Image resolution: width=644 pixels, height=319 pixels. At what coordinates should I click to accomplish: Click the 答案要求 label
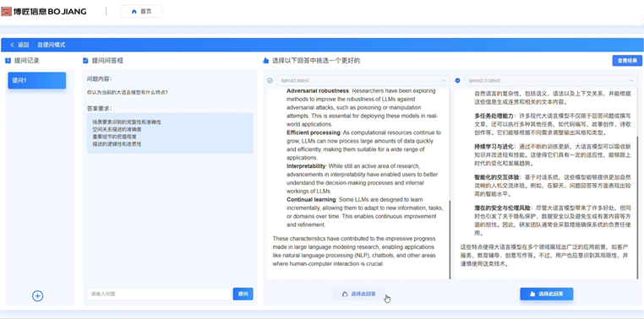(x=100, y=108)
